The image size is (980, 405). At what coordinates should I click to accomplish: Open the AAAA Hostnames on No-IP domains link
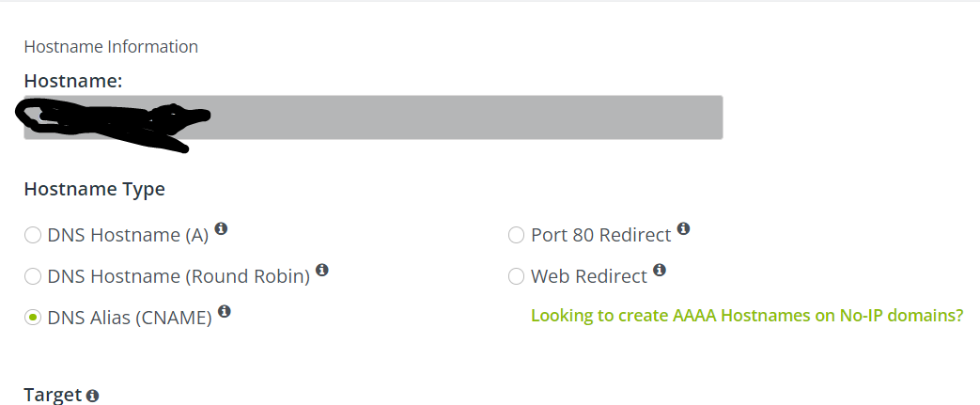(747, 315)
